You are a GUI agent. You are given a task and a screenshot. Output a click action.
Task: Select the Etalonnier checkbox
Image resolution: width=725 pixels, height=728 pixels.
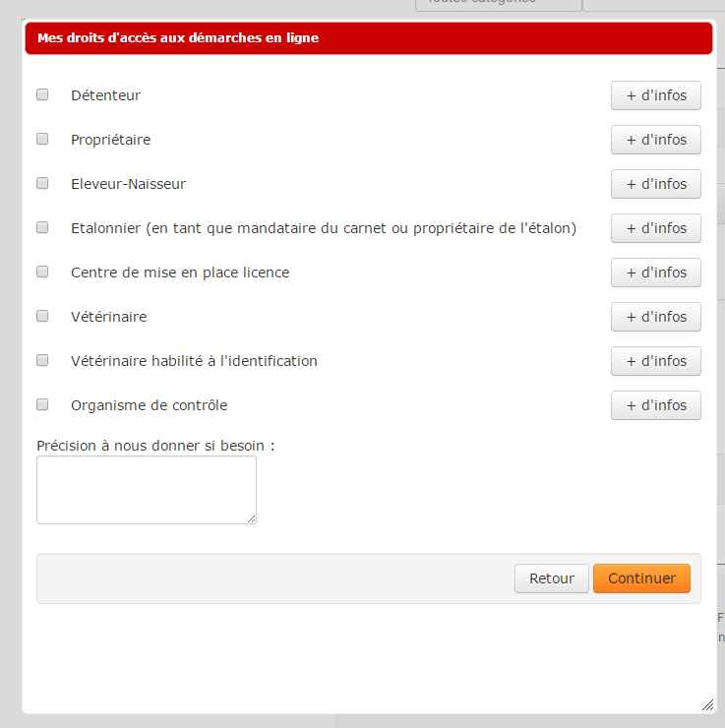coord(42,227)
